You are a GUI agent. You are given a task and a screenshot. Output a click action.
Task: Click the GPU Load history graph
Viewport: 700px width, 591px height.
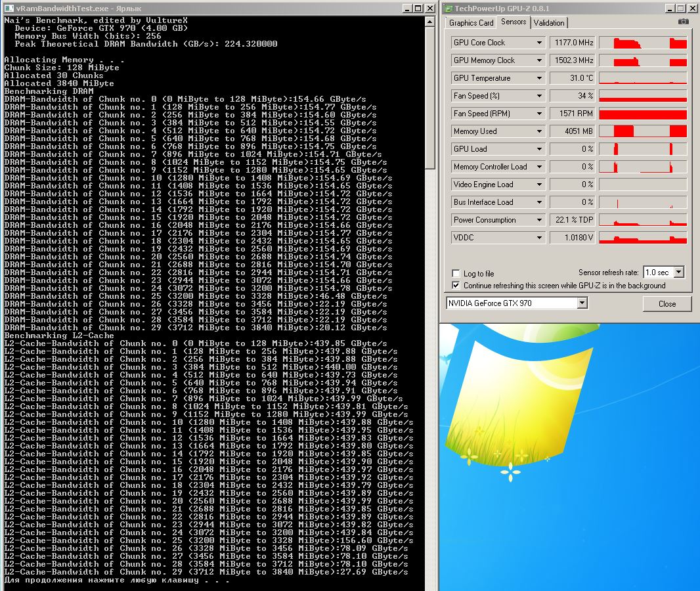pos(643,148)
